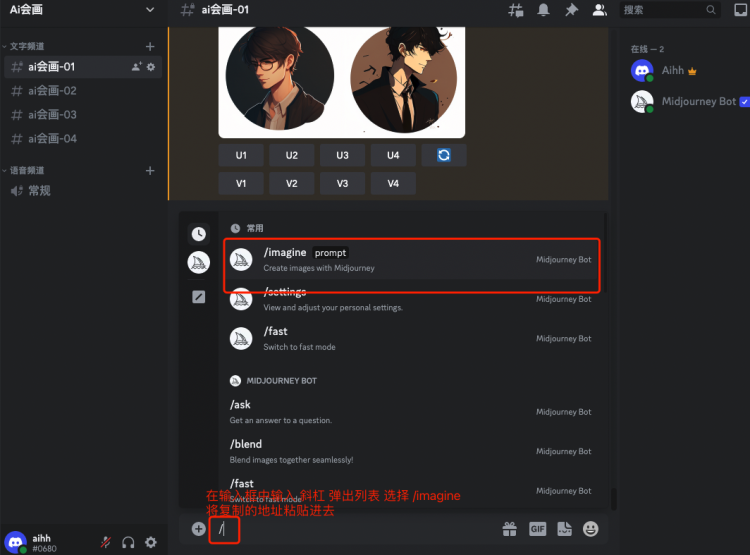This screenshot has height=555, width=750.
Task: Focus the message input field with slash
Action: (x=354, y=529)
